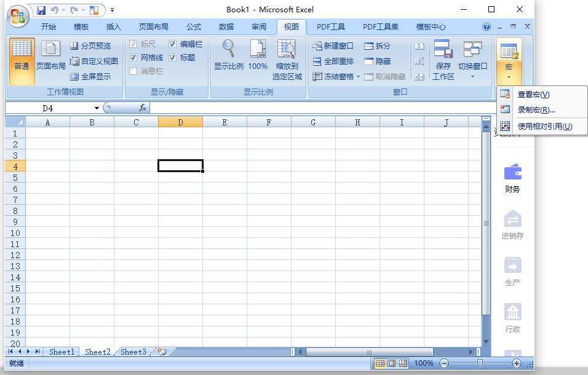588x375 pixels.
Task: Choose 录制宏(R)... menu item
Action: pos(542,110)
